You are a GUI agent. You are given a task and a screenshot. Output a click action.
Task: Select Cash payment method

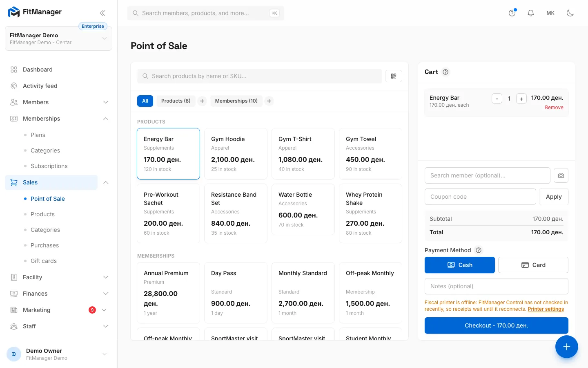(460, 265)
